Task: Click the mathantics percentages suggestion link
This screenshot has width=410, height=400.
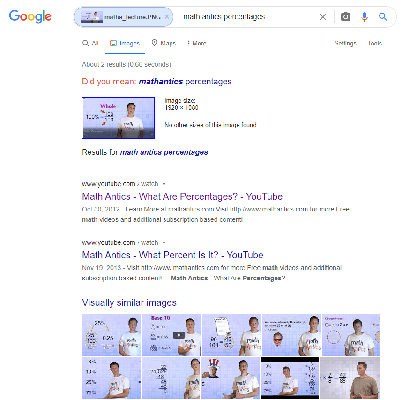Action: click(185, 81)
